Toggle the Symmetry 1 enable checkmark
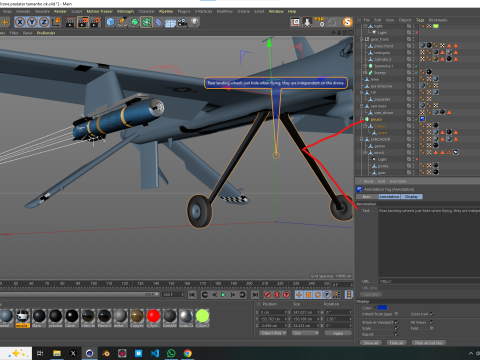This screenshot has width=480, height=360. [416, 66]
